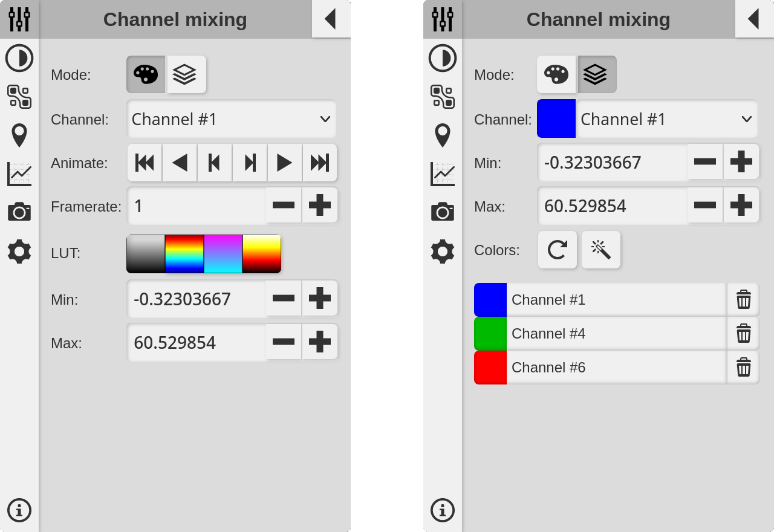Collapse right panel with the arrow button
Viewport: 774px width, 532px height.
[x=754, y=19]
